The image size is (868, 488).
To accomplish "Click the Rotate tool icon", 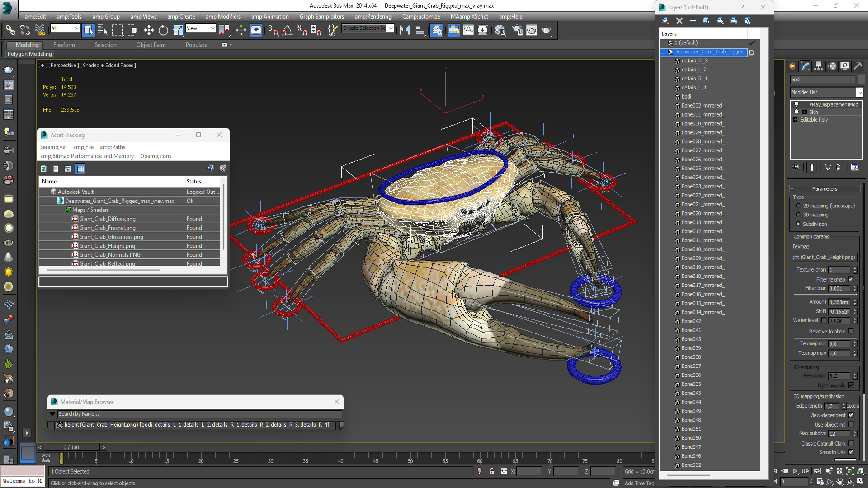I will pyautogui.click(x=163, y=30).
